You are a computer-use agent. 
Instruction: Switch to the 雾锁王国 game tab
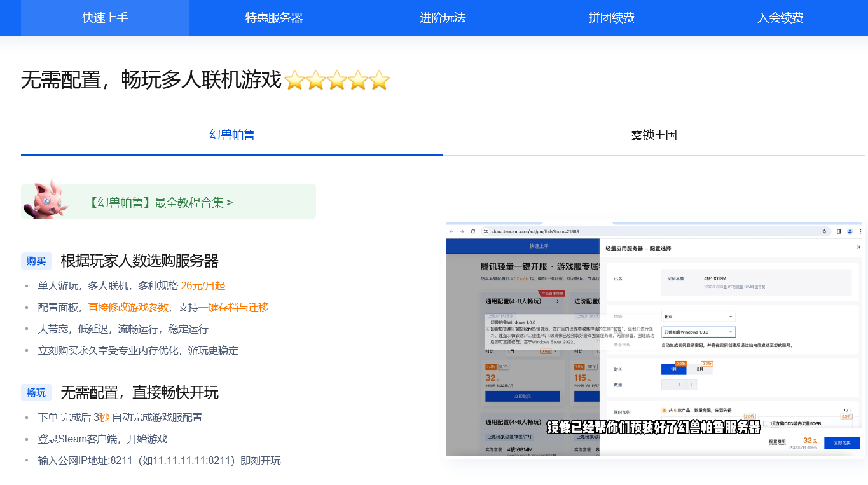point(654,135)
